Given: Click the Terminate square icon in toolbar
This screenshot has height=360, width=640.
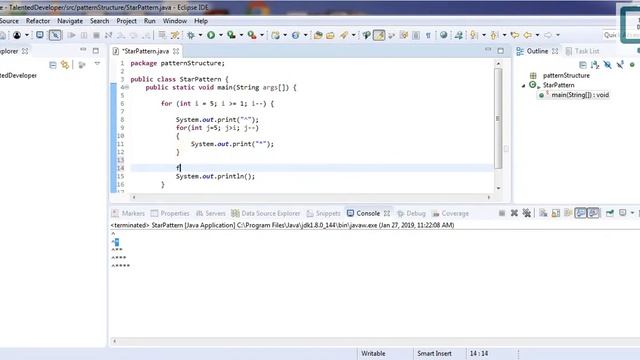Looking at the screenshot, I should (96, 36).
